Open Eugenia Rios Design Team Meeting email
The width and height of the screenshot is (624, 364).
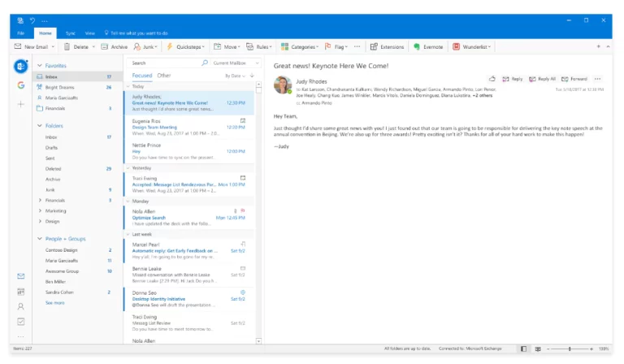(189, 128)
